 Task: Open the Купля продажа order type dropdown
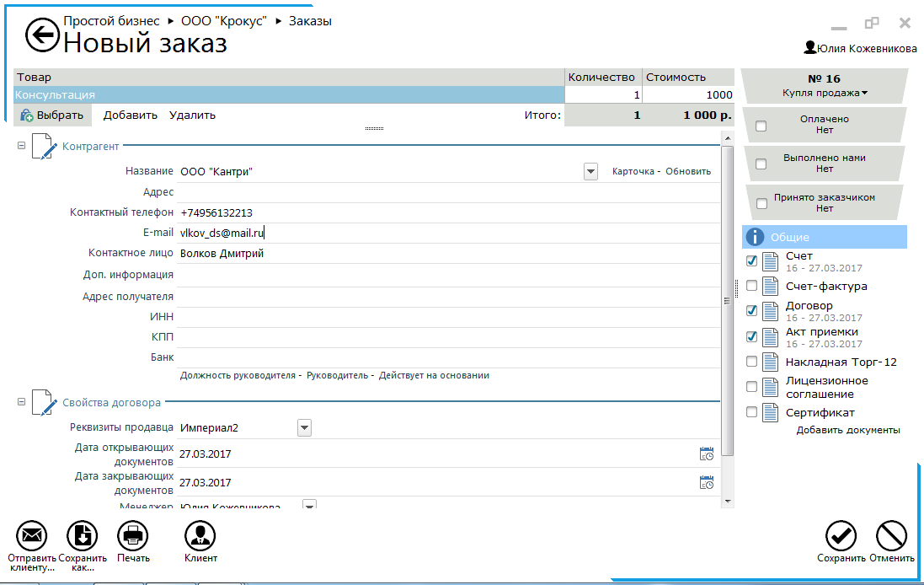[864, 94]
